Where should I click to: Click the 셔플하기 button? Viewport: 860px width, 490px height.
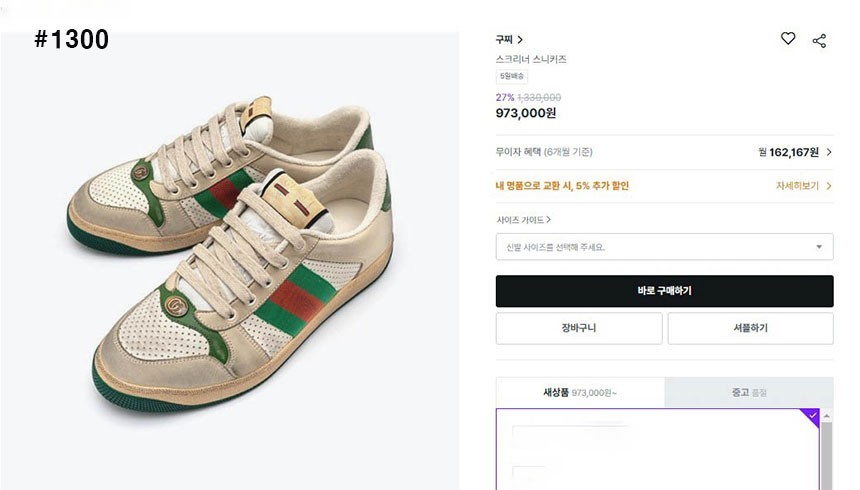[x=750, y=328]
